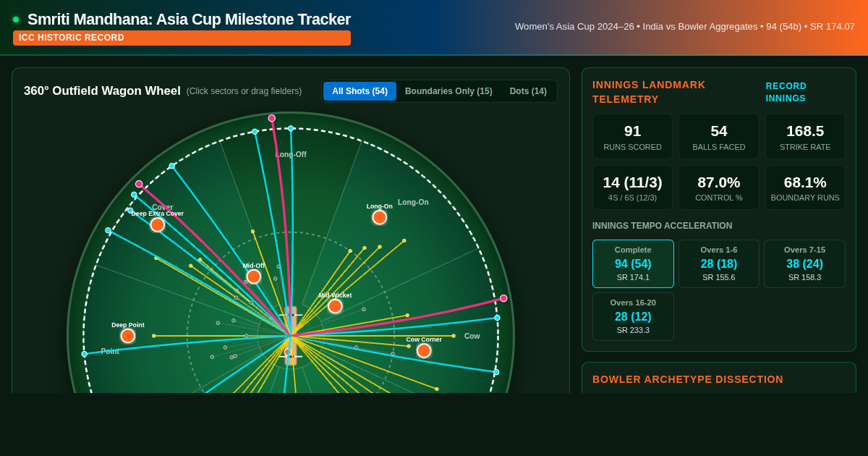Click the Long-Off sector label

pos(291,154)
